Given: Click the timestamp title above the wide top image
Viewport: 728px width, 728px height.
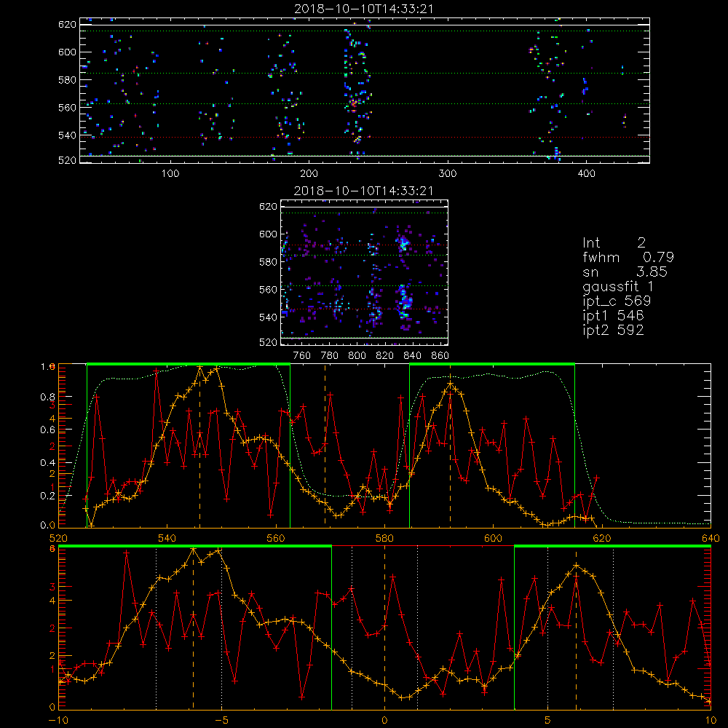Looking at the screenshot, I should tap(364, 9).
